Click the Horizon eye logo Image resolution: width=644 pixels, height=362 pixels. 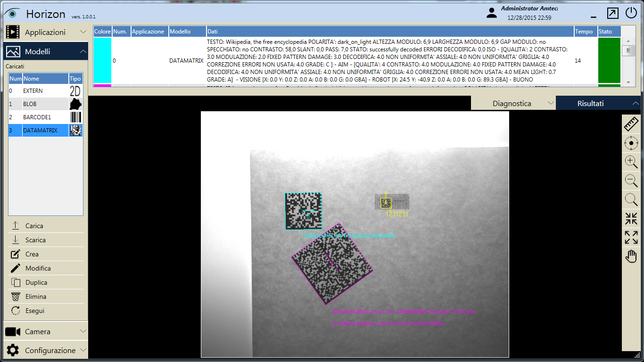pyautogui.click(x=12, y=13)
